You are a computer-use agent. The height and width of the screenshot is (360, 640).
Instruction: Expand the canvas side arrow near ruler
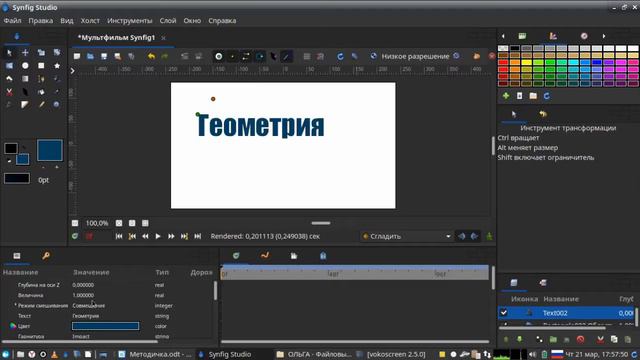72,71
